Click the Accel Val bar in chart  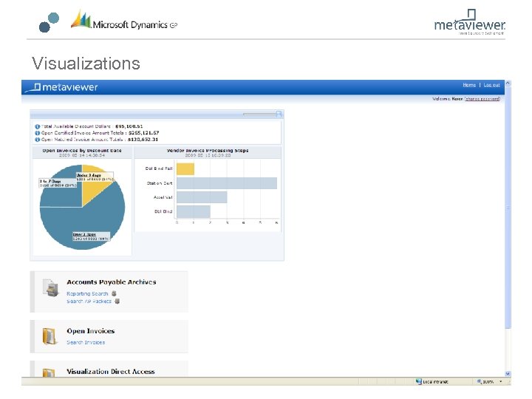click(202, 197)
